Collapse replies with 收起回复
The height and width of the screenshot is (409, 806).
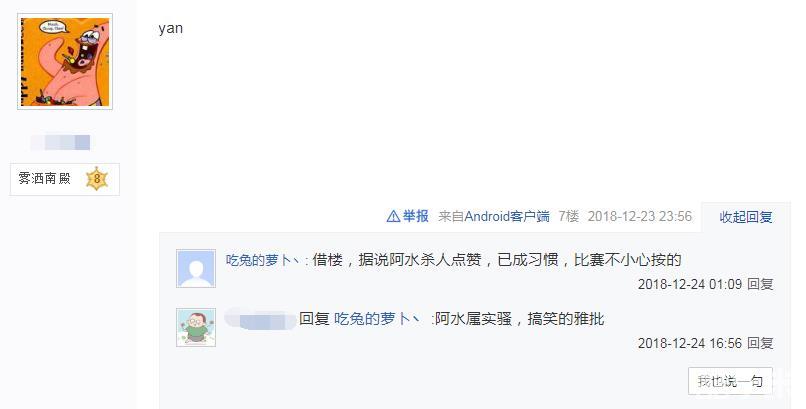[x=745, y=217]
